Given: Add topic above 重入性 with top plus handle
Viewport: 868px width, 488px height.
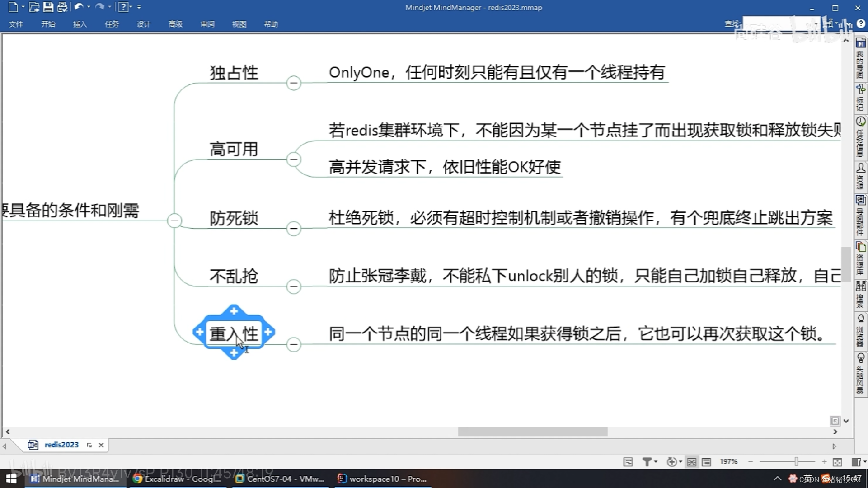Looking at the screenshot, I should [x=234, y=311].
